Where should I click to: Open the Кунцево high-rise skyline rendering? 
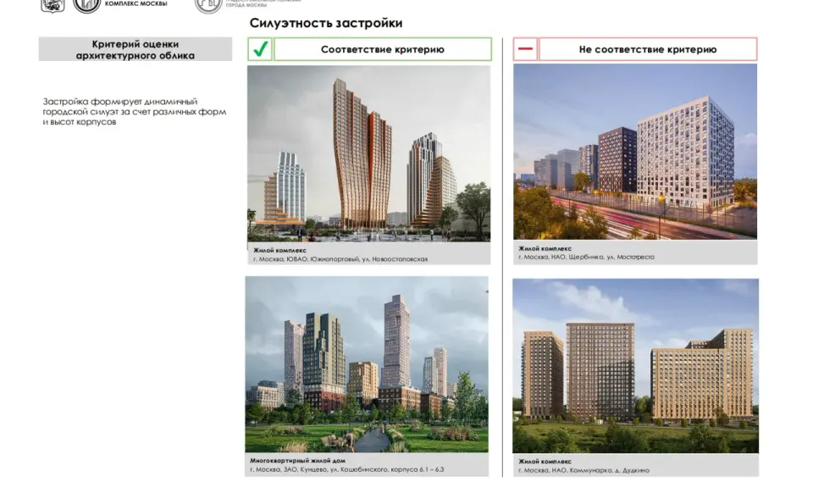(367, 364)
